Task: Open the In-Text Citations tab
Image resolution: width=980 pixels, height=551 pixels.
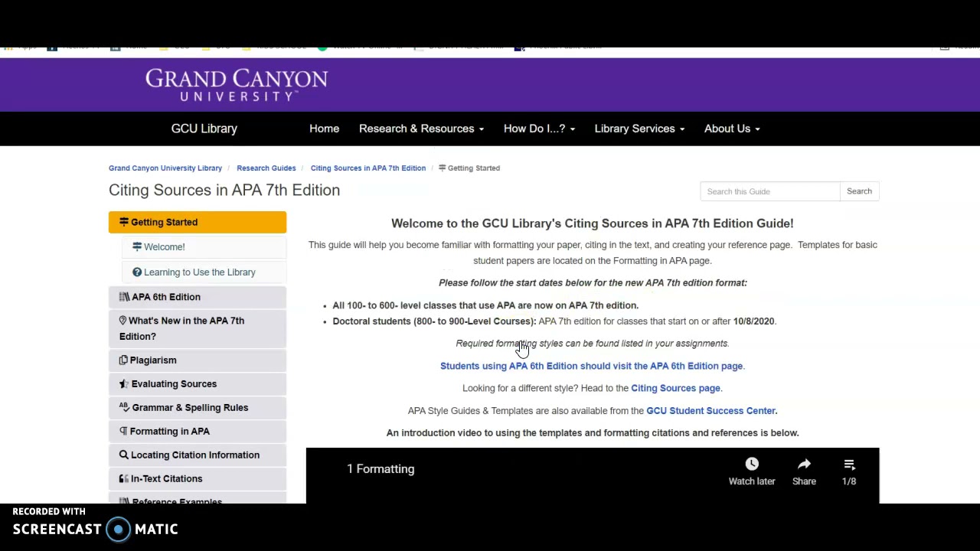Action: point(198,478)
